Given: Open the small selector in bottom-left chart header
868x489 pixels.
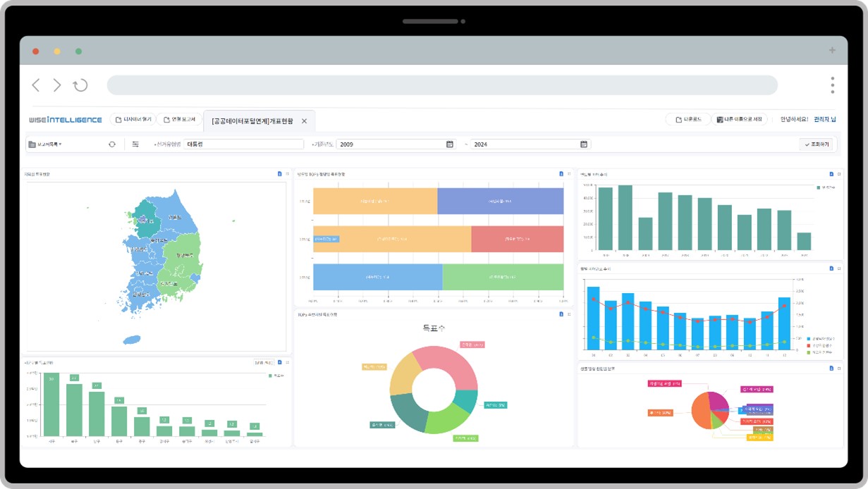Looking at the screenshot, I should [x=262, y=362].
